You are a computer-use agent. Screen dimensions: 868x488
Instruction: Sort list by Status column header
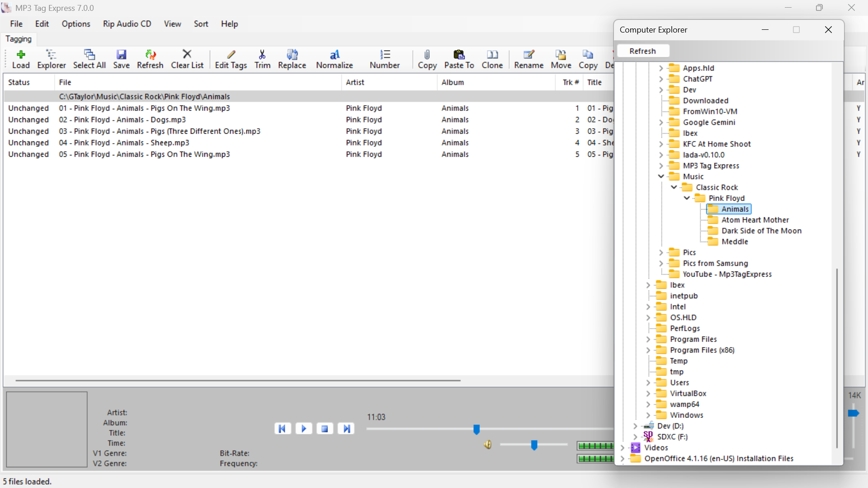tap(29, 82)
